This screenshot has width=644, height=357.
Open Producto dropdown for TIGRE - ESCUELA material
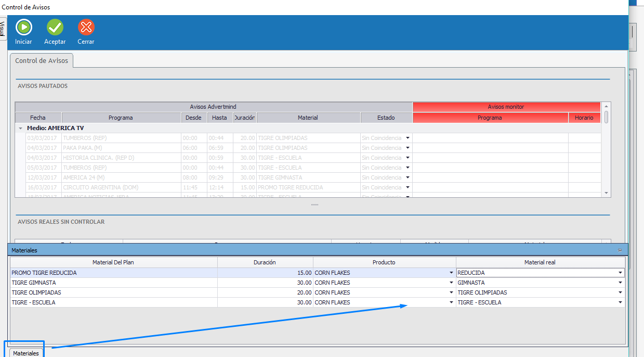451,302
